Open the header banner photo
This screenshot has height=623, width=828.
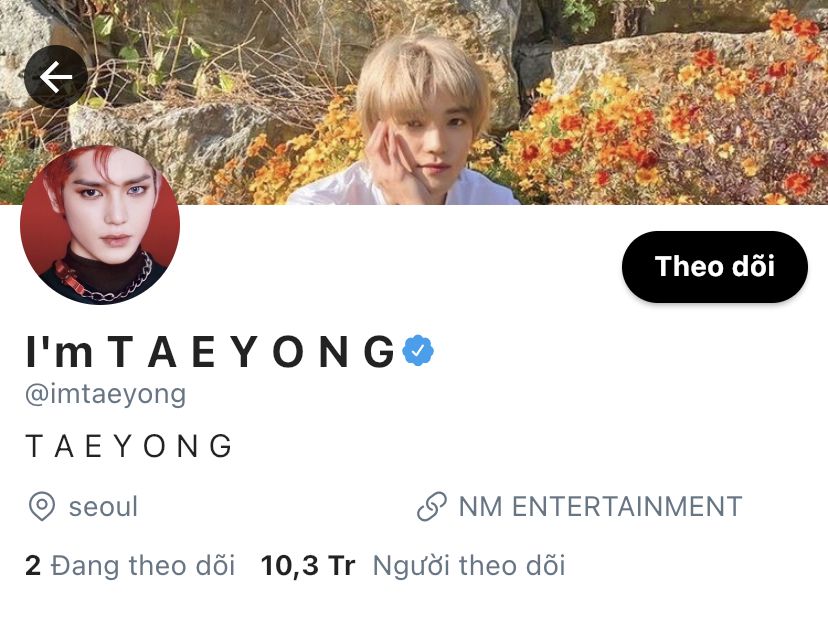[x=414, y=102]
